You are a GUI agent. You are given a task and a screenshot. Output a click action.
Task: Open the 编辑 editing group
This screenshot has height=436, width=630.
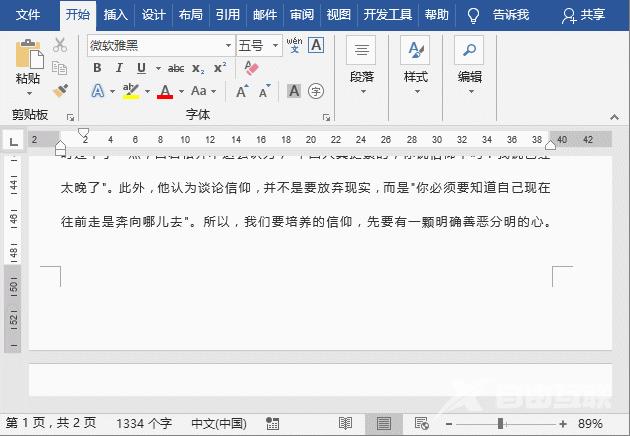[469, 66]
